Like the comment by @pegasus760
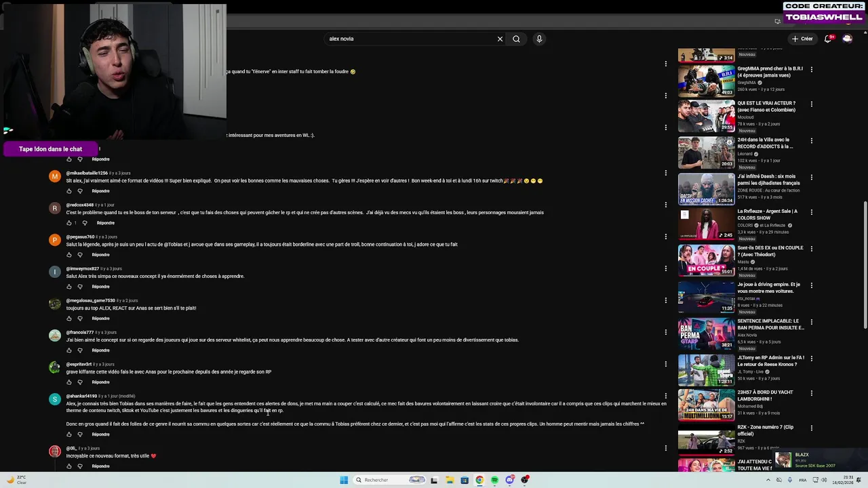 [x=68, y=255]
